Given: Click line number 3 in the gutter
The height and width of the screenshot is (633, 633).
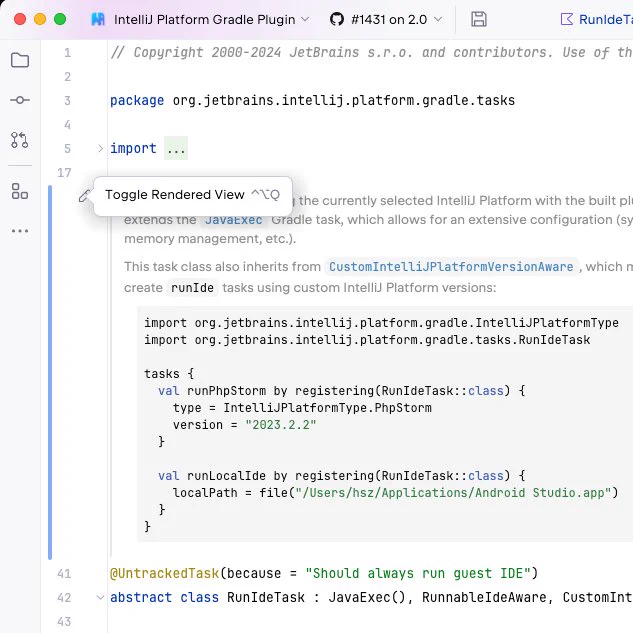Looking at the screenshot, I should 67,101.
